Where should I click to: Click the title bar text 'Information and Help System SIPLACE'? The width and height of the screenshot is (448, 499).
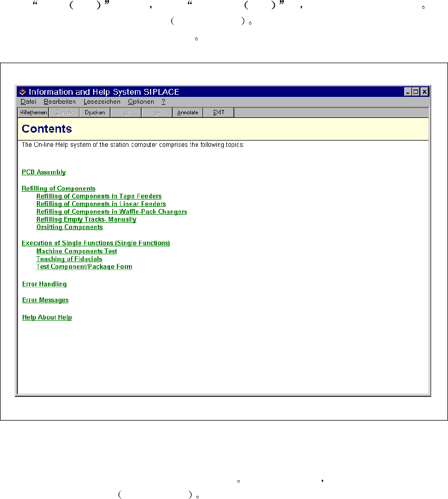pos(104,92)
